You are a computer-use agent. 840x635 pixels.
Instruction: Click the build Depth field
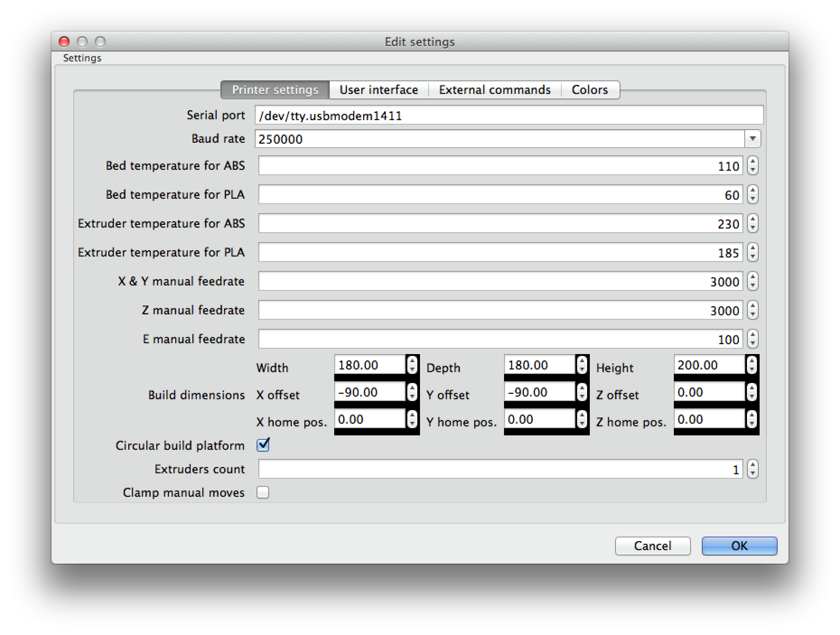click(540, 365)
